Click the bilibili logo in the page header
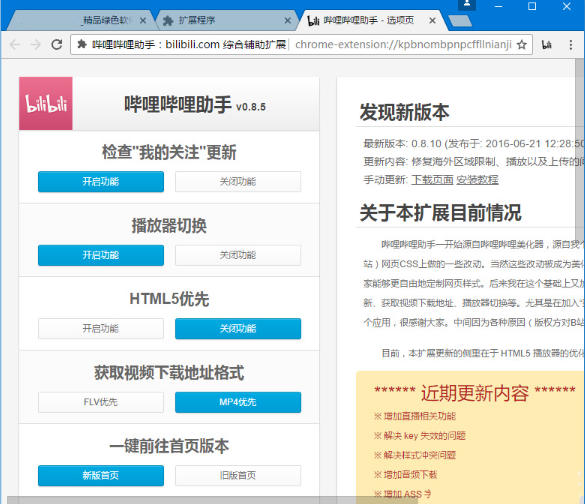This screenshot has height=504, width=585. coord(46,104)
